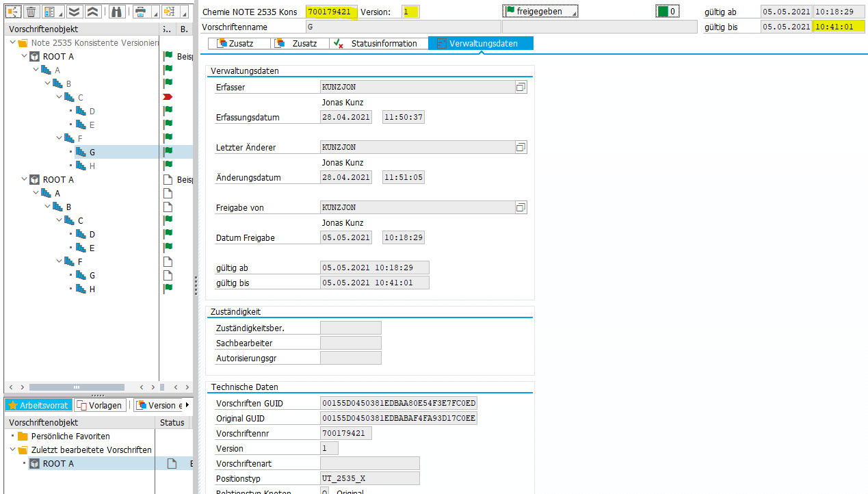Click the Arbeitsvorrat button
This screenshot has width=868, height=494.
38,405
